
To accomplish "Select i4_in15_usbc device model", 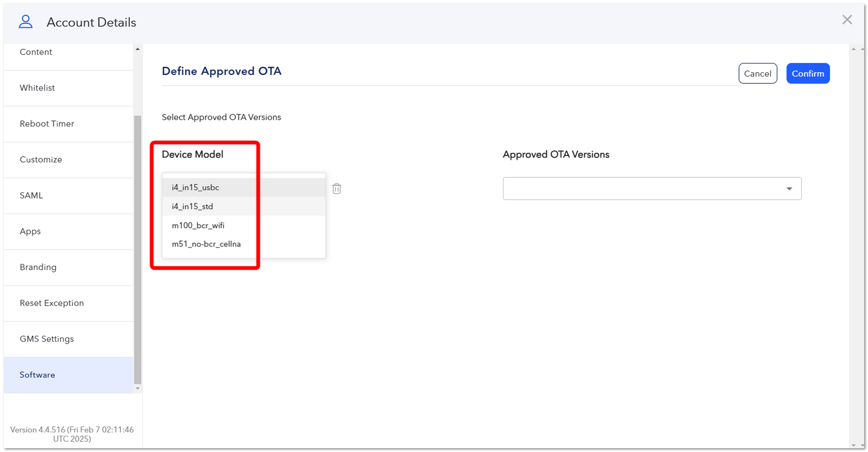I will click(x=244, y=187).
